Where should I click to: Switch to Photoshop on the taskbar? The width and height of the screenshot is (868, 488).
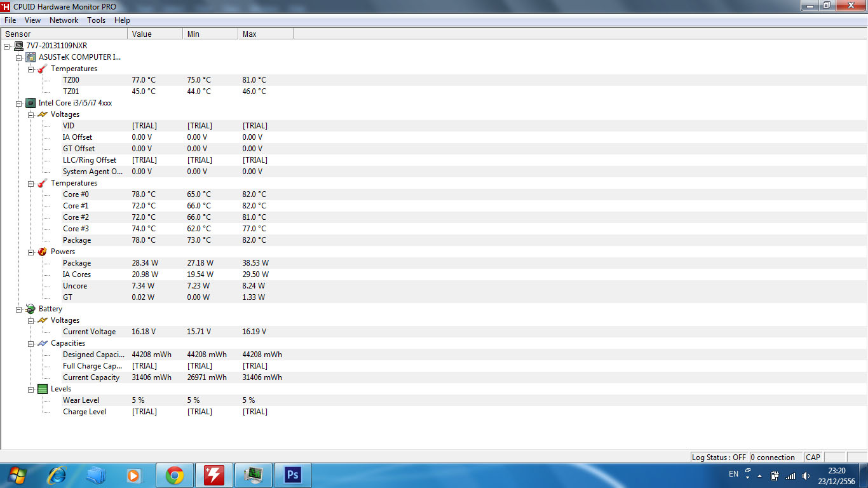(x=293, y=475)
